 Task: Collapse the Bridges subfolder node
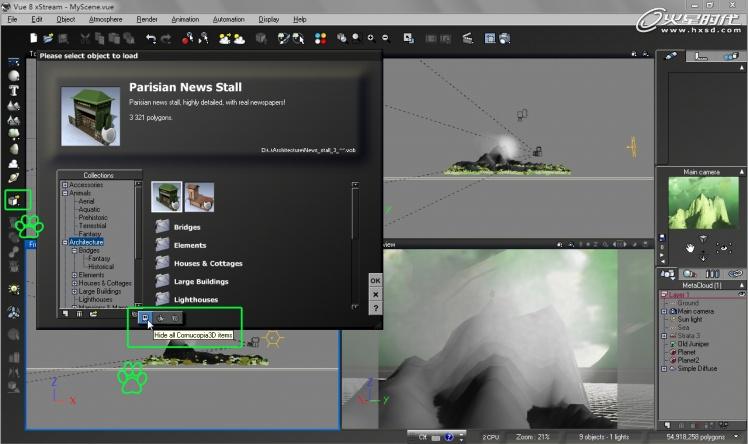(74, 250)
